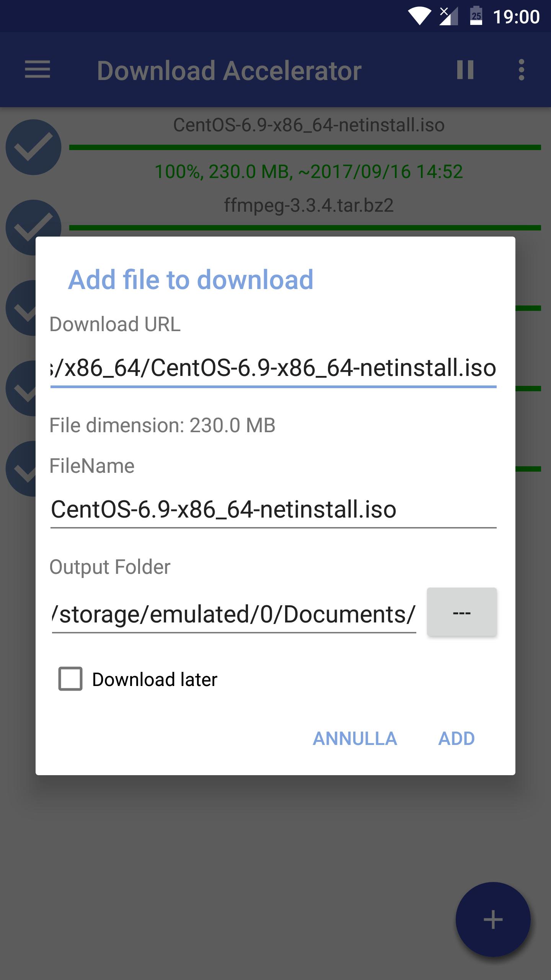Image resolution: width=551 pixels, height=980 pixels.
Task: Open the three-dot overflow menu
Action: pyautogui.click(x=521, y=70)
